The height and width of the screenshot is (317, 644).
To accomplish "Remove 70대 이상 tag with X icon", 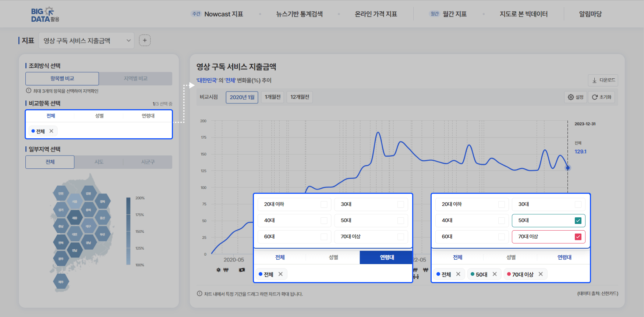I will click(x=541, y=274).
